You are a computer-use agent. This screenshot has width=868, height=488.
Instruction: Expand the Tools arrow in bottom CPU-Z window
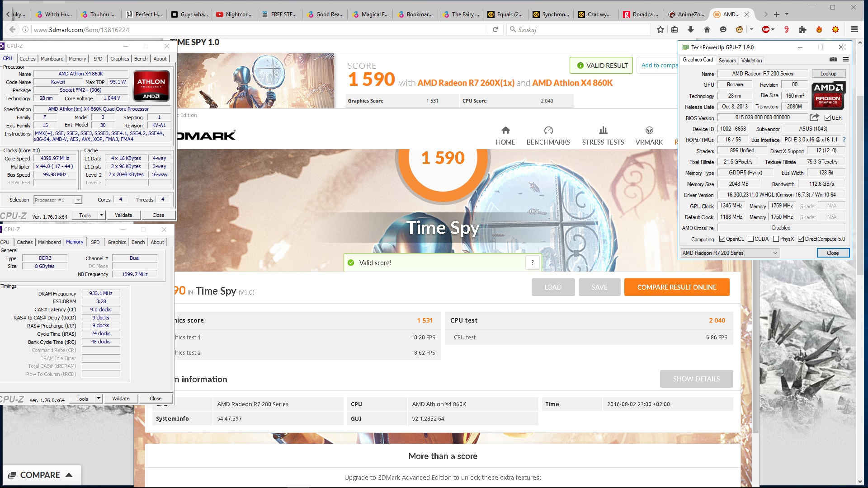click(x=99, y=399)
